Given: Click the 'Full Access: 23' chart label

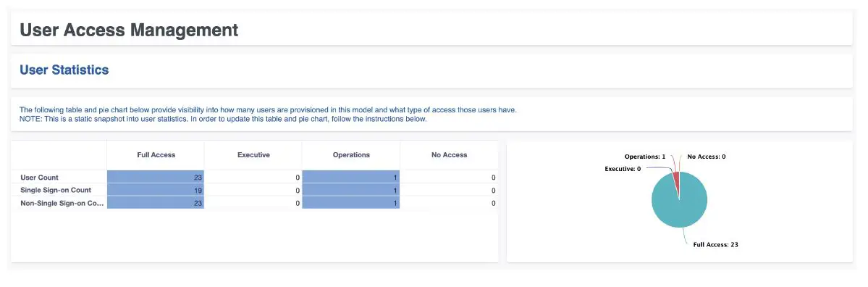Looking at the screenshot, I should click(716, 244).
